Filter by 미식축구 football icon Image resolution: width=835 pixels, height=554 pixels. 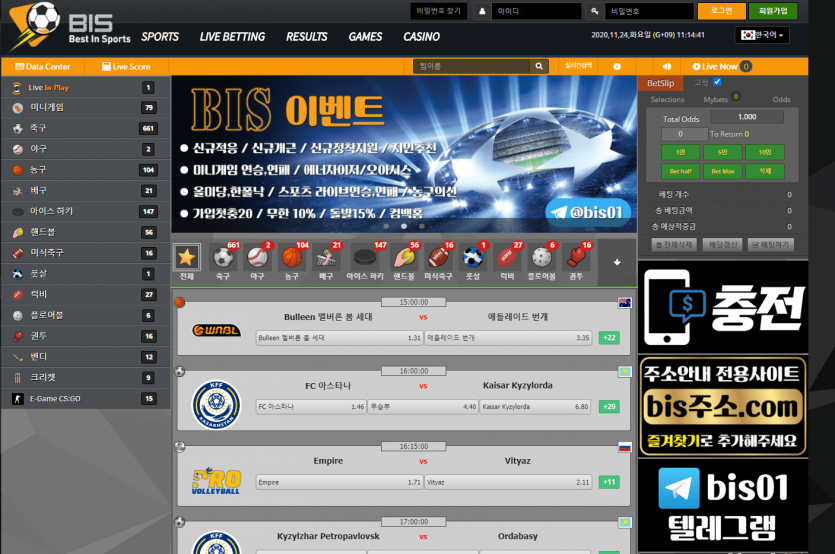439,258
